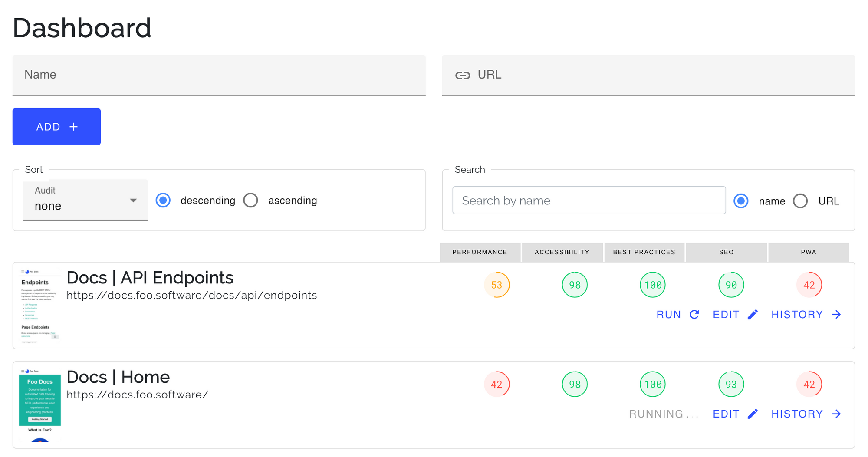Open HISTORY for Docs | API Endpoints
The image size is (868, 457).
[806, 315]
